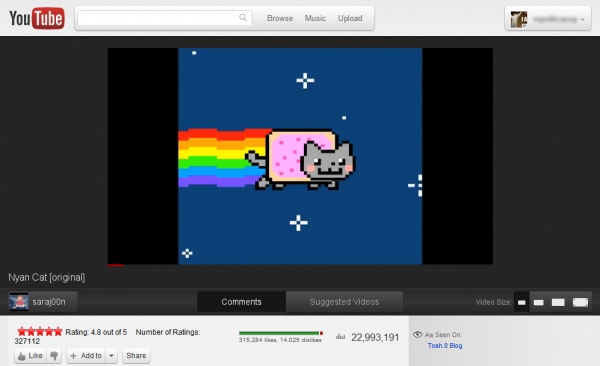
Task: Switch to the Suggested Videos tab
Action: coord(344,302)
